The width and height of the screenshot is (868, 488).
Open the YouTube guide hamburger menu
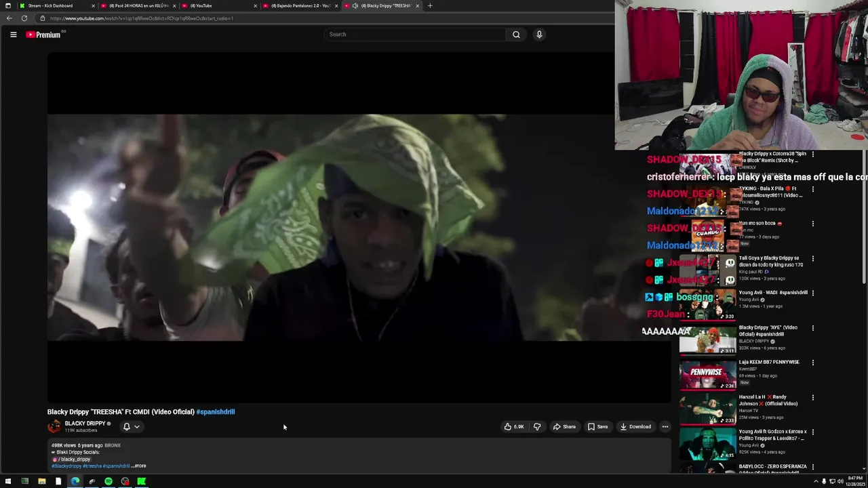(x=13, y=35)
